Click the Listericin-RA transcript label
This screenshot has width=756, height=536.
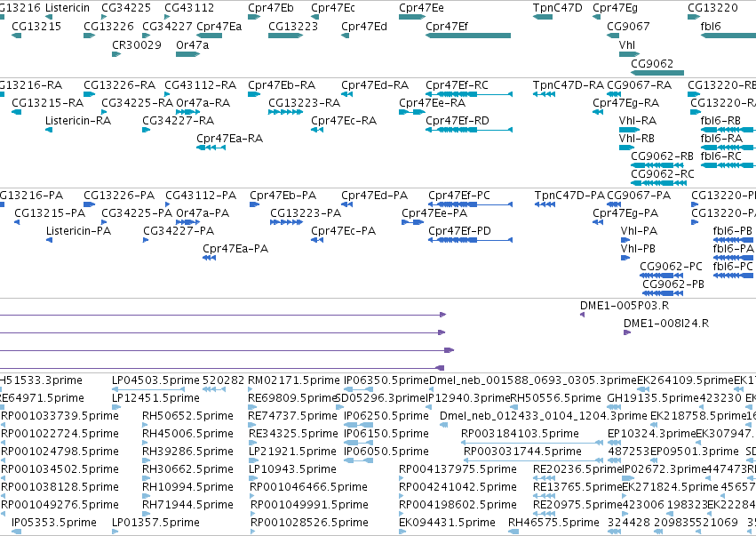point(78,121)
